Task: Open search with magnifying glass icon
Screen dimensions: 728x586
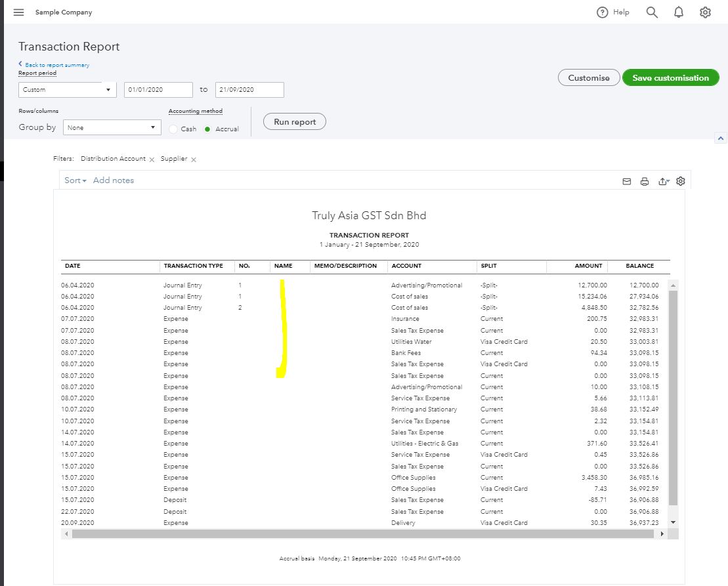Action: click(652, 12)
